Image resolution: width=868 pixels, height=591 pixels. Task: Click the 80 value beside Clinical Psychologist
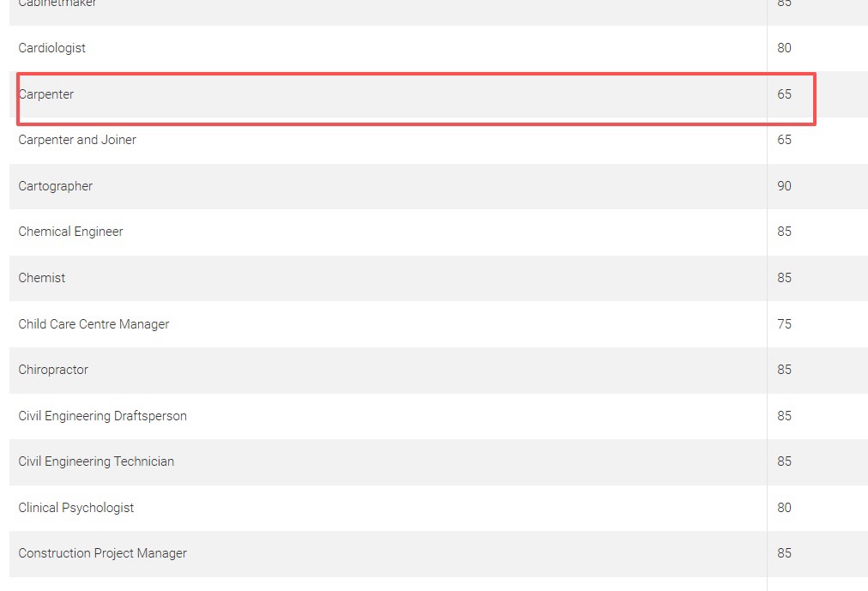(x=784, y=508)
